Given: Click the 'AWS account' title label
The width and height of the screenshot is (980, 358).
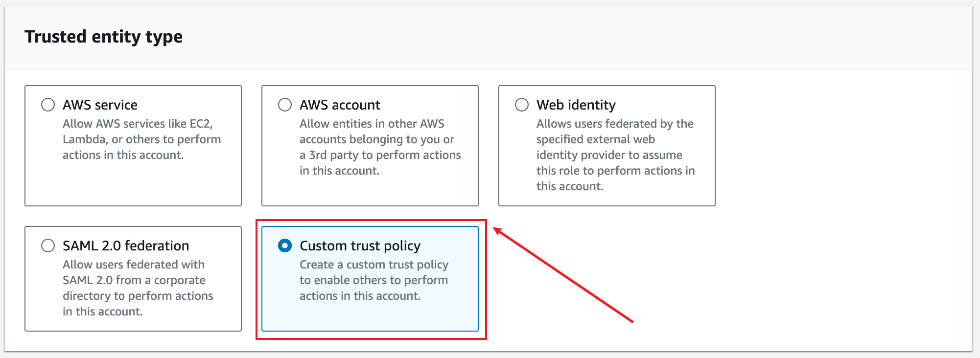Looking at the screenshot, I should pos(340,105).
